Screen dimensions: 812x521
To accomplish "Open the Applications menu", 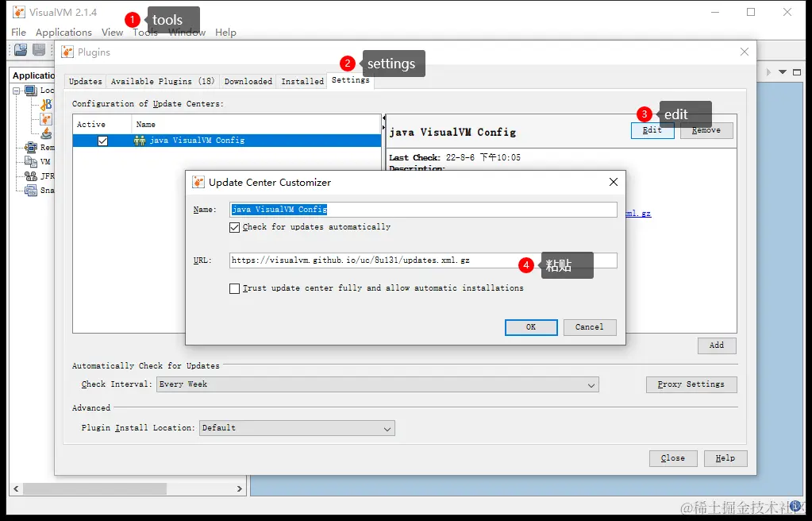I will pos(63,32).
